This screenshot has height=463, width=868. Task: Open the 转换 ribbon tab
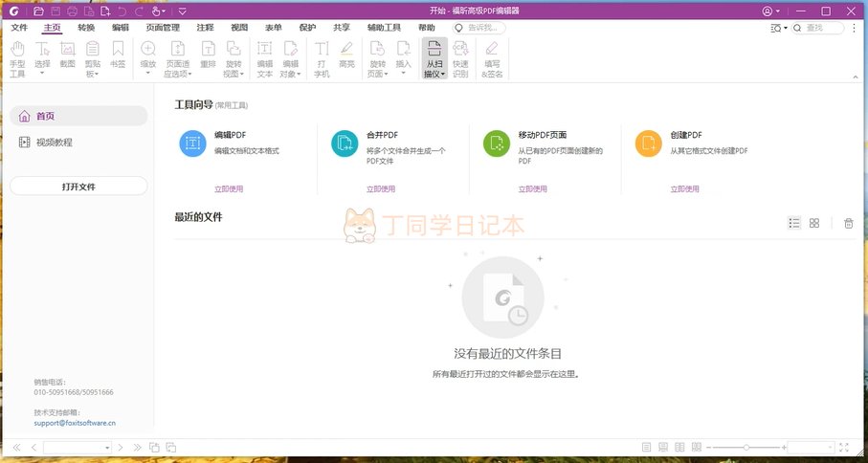click(x=86, y=28)
